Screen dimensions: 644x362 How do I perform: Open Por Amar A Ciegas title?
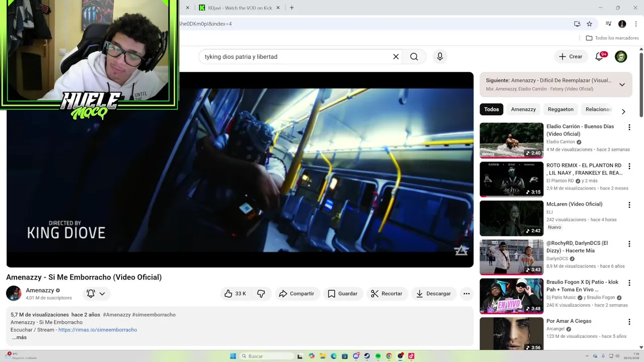(569, 321)
